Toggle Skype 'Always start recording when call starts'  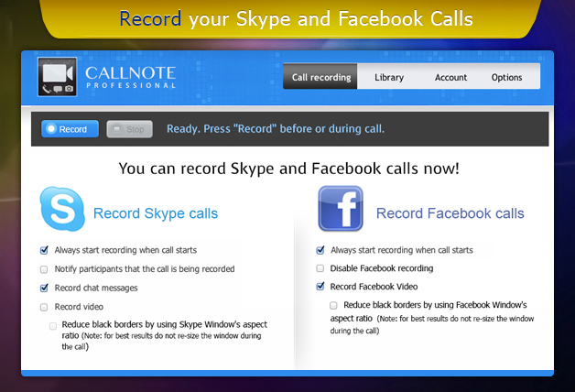(44, 250)
